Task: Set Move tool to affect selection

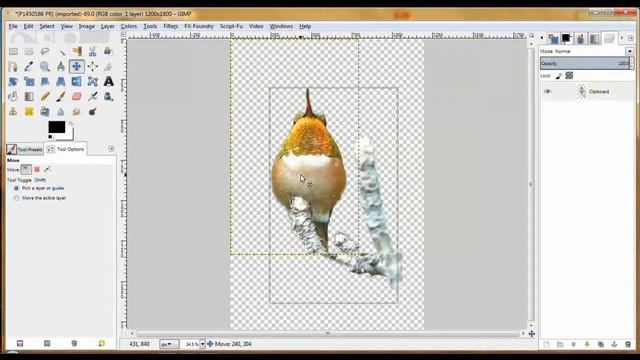Action: coord(37,169)
